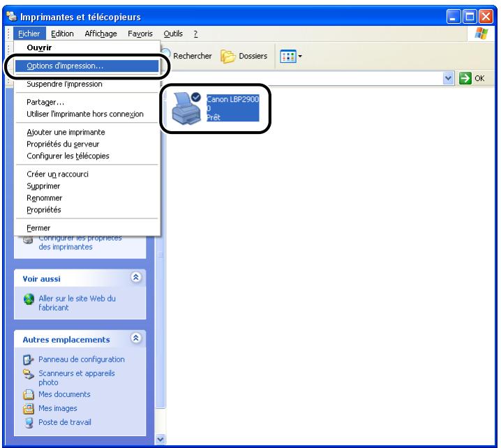Screen dimensions: 501x448
Task: Select Configurer les télécopies
Action: click(87, 156)
